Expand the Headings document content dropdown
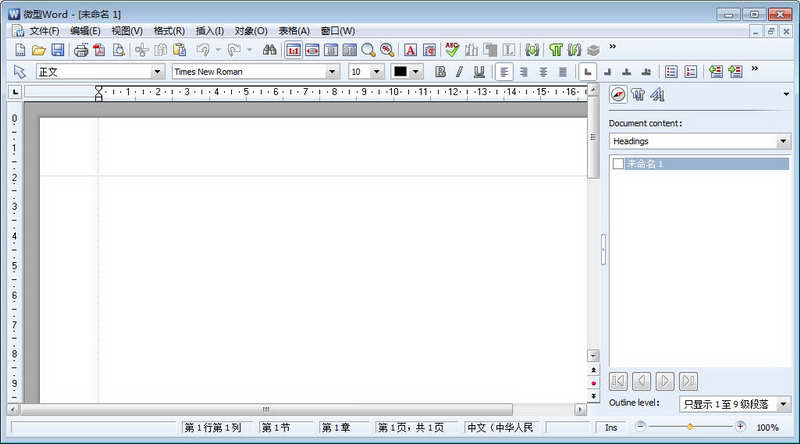This screenshot has height=444, width=800. click(783, 141)
